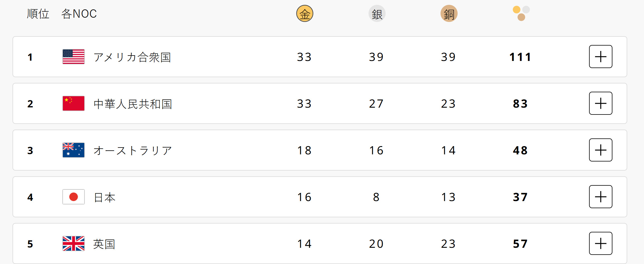Viewport: 644px width, 264px height.
Task: Expand the アメリカ合衆国 row details
Action: tap(600, 57)
